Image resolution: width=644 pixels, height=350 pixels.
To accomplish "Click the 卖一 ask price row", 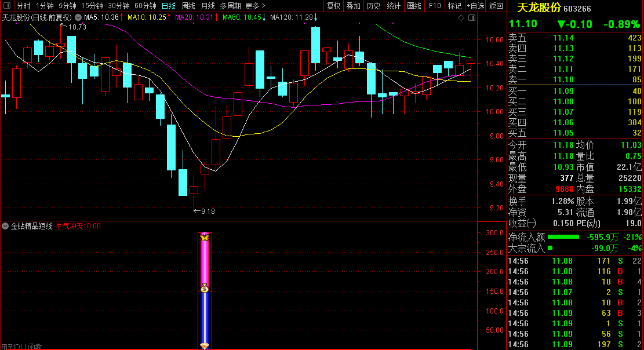I will 575,80.
